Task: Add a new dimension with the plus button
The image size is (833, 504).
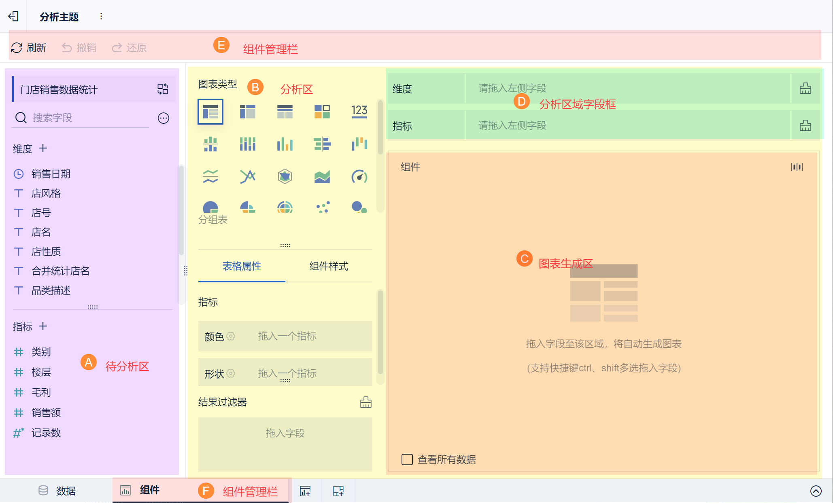Action: point(43,148)
